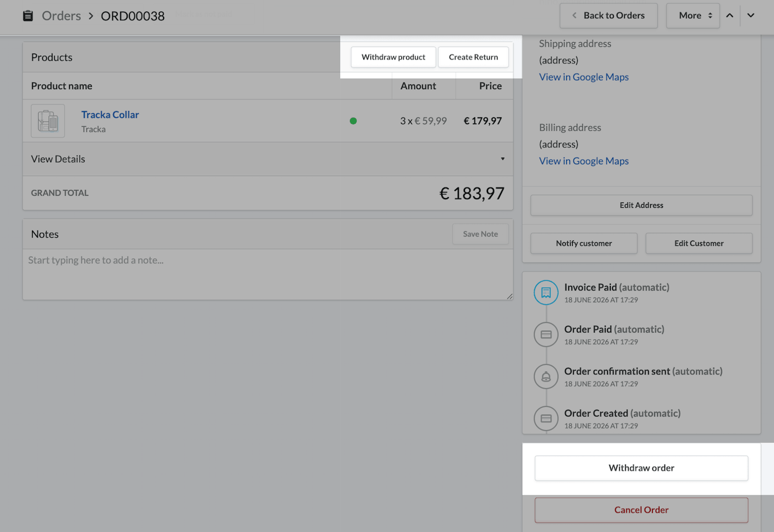Open the More dropdown menu
The image size is (774, 532).
coord(693,15)
